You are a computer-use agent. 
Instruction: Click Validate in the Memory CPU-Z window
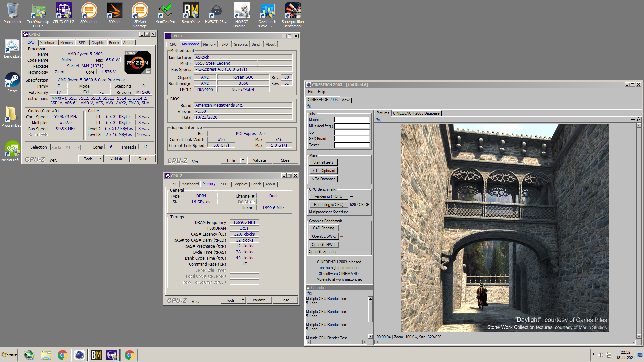[259, 300]
